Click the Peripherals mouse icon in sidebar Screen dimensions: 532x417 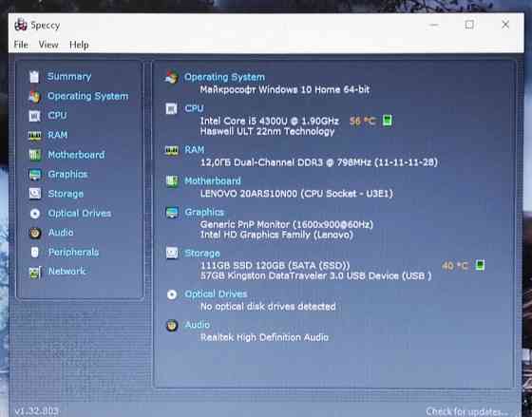coord(34,252)
